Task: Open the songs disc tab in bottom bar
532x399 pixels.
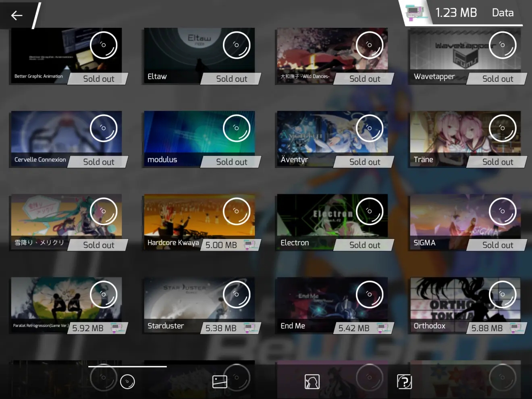Action: point(127,381)
